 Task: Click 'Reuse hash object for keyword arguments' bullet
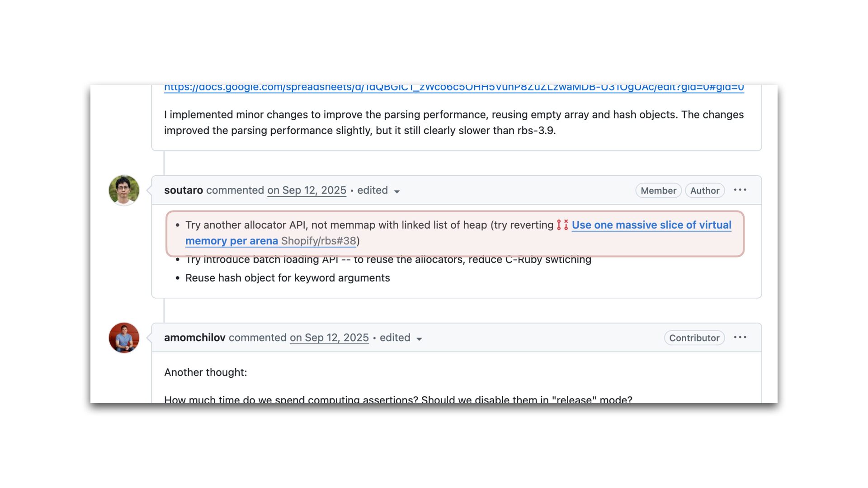pyautogui.click(x=288, y=278)
